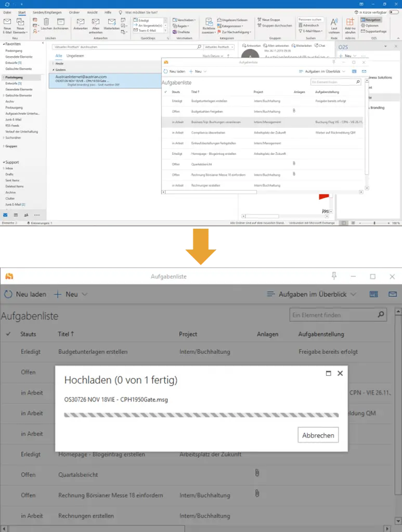This screenshot has width=402, height=532.
Task: Open the Ordner ribbon tab
Action: pos(74,12)
